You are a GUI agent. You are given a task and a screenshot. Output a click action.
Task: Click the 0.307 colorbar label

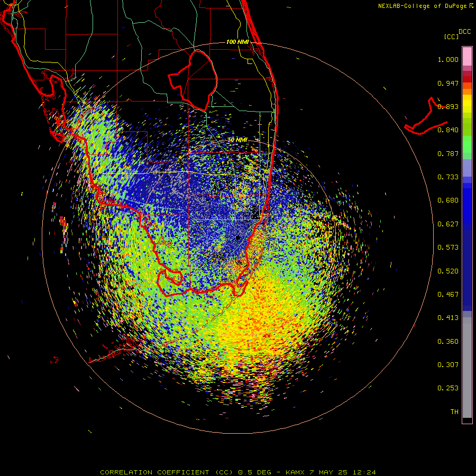tap(448, 365)
